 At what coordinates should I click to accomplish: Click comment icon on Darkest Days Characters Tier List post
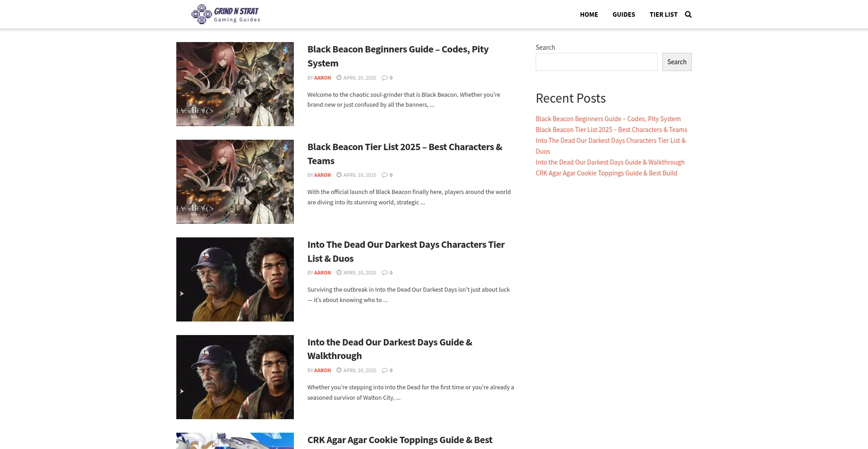pyautogui.click(x=384, y=273)
